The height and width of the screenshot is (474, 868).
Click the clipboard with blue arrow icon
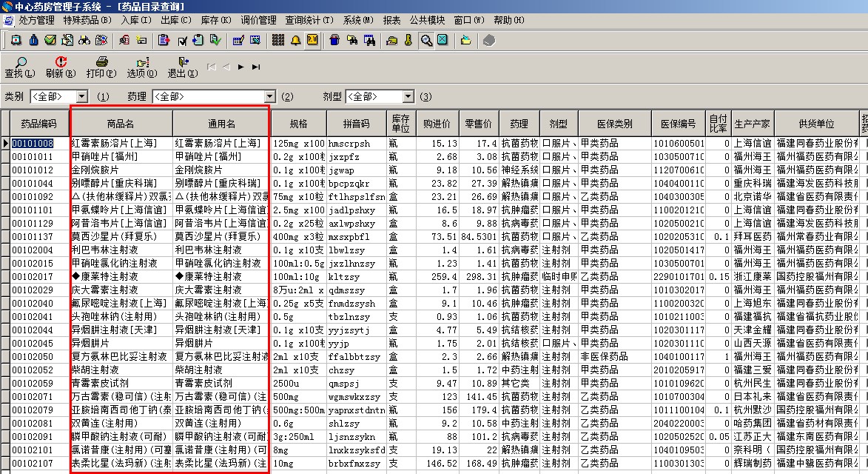(198, 41)
